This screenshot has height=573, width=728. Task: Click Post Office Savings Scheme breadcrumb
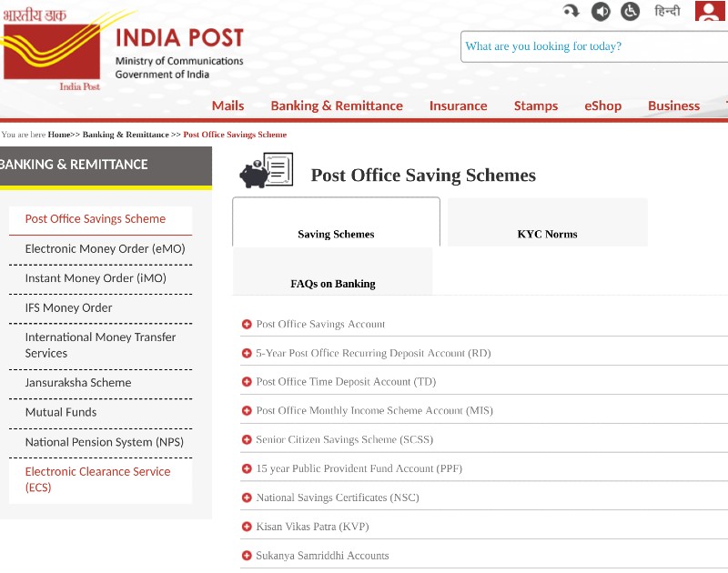click(x=235, y=135)
